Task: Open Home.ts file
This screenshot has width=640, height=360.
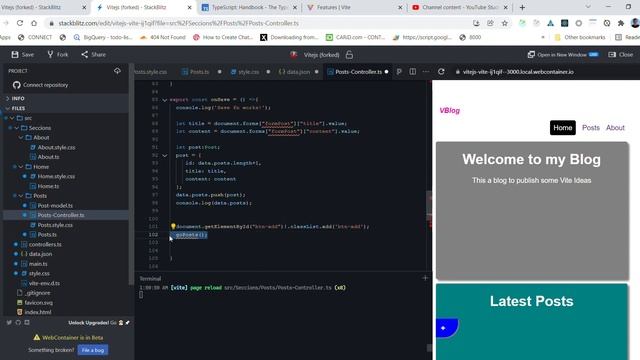Action: pos(48,186)
